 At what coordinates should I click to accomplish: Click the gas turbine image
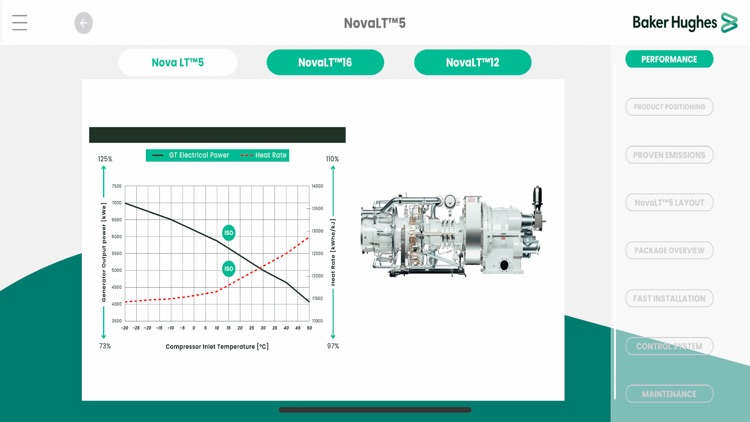coord(453,233)
